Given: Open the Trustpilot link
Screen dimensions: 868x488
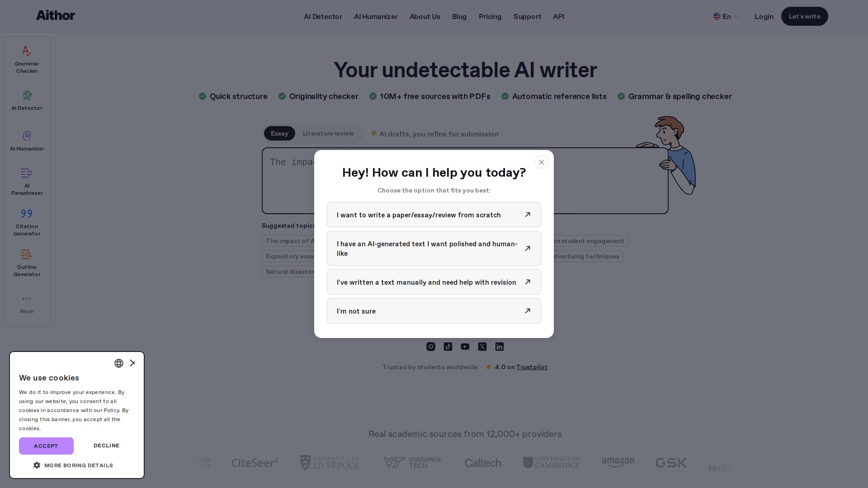Looking at the screenshot, I should 532,367.
